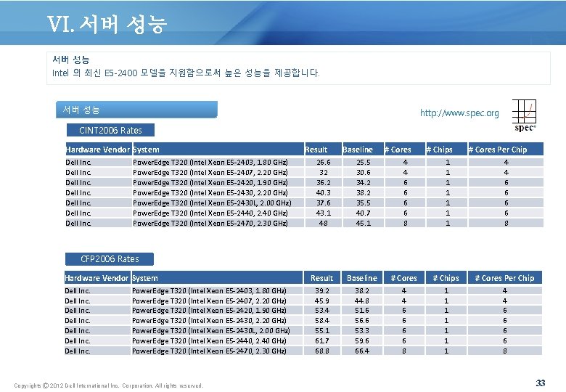Viewport: 566px width, 392px height.
Task: Click CINT2006 baseline value 35.5
Action: pos(363,203)
